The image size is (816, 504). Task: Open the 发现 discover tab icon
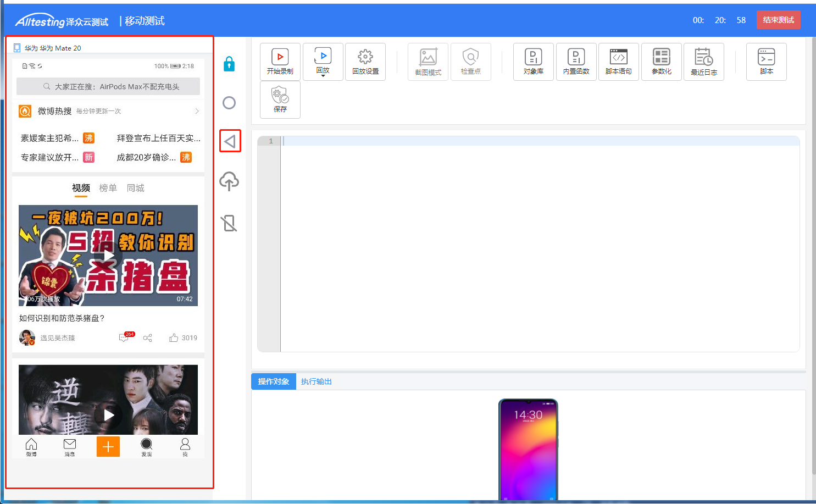click(x=147, y=447)
